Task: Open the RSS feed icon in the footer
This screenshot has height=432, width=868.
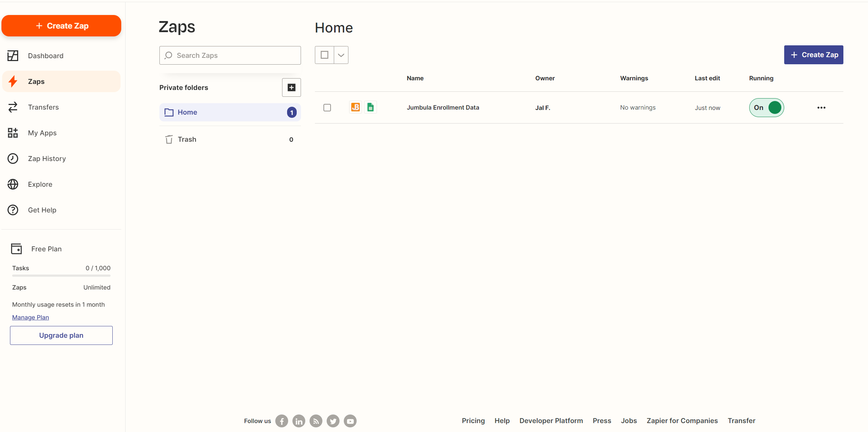Action: point(316,421)
